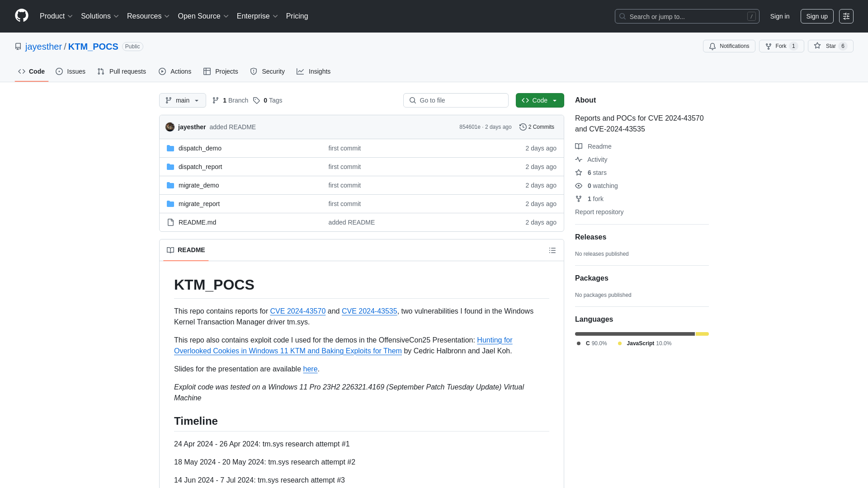The image size is (868, 488).
Task: Open the CVE 2024-43535 link
Action: (369, 311)
